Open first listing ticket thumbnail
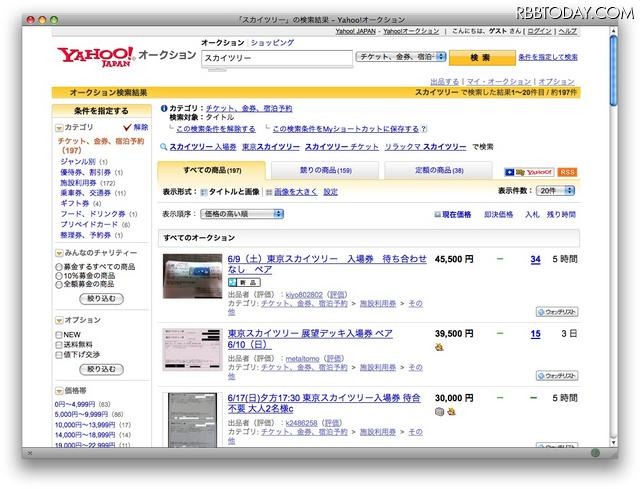Screen dimensions: 640x489 point(192,276)
